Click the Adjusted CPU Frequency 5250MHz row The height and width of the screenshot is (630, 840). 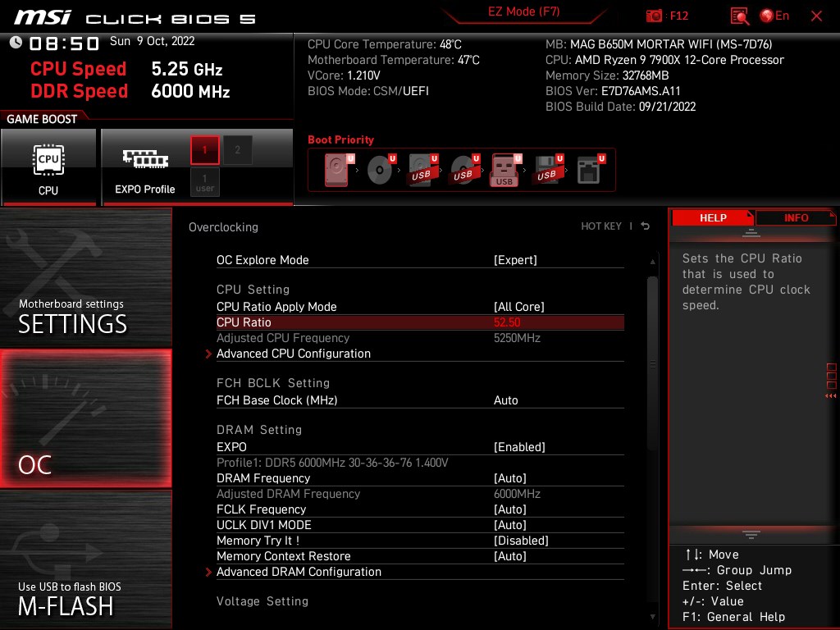[x=420, y=338]
